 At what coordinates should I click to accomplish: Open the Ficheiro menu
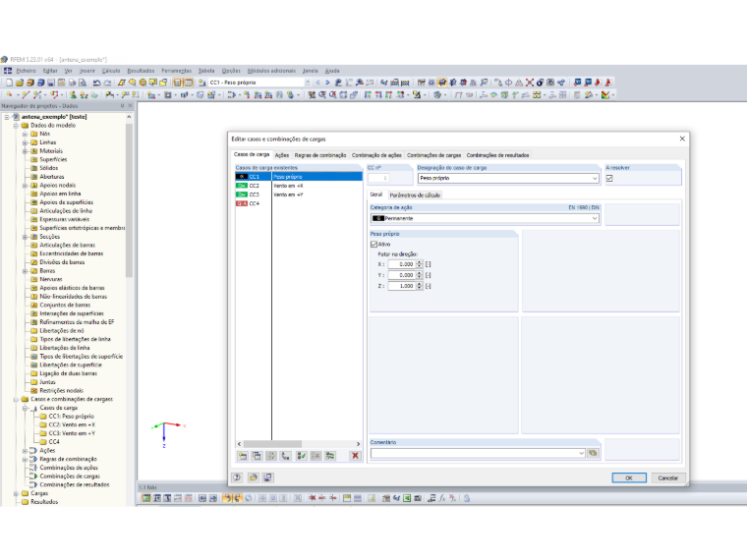point(26,71)
